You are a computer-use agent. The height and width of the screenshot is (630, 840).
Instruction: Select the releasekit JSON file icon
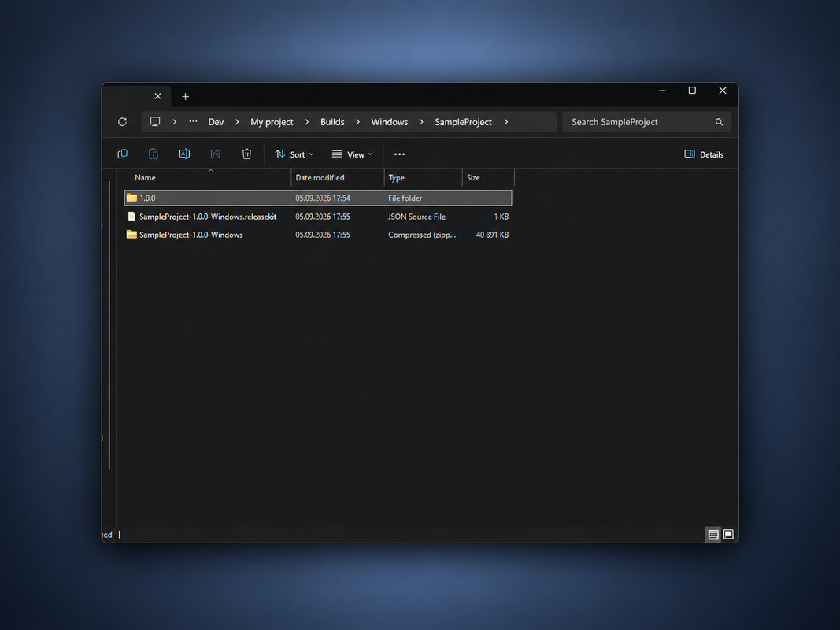point(131,217)
